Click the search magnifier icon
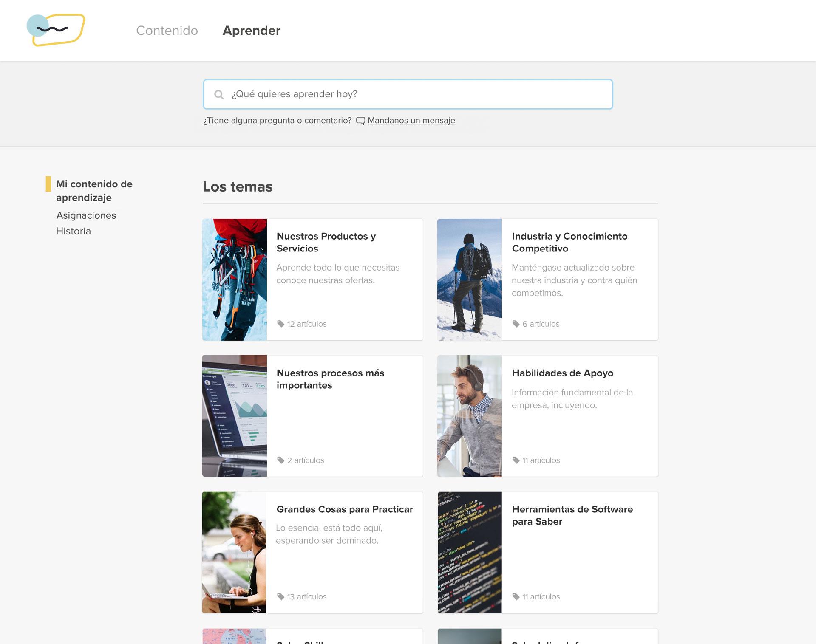 [x=219, y=94]
